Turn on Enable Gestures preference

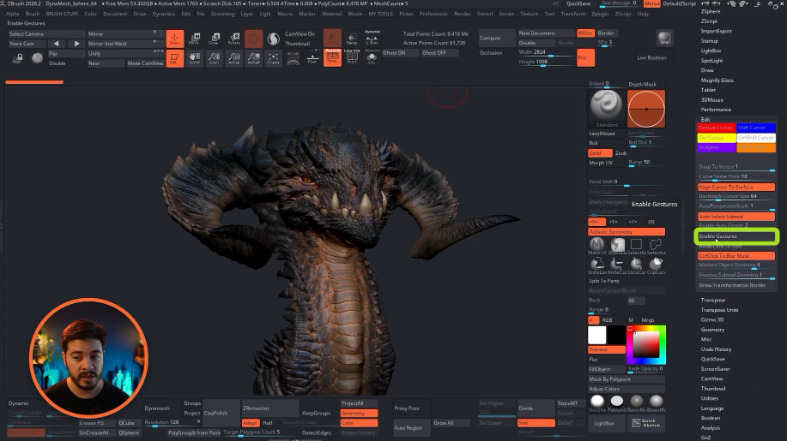(x=736, y=236)
